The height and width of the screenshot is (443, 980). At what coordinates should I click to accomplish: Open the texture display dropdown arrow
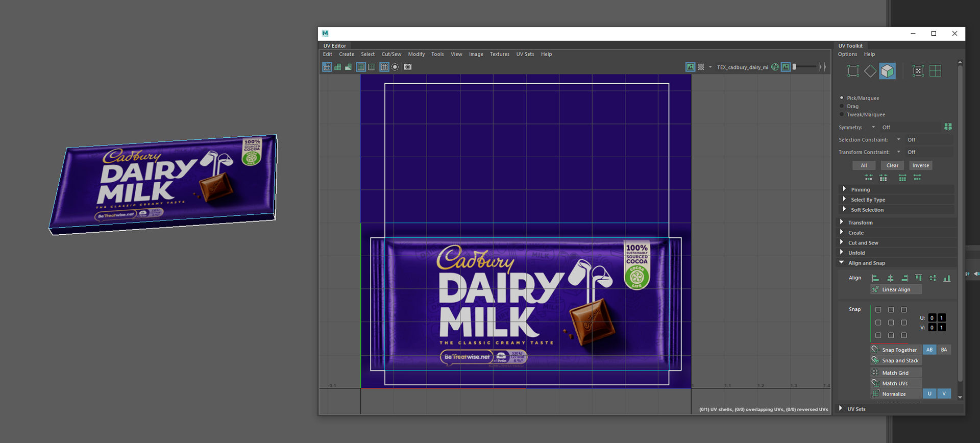710,67
